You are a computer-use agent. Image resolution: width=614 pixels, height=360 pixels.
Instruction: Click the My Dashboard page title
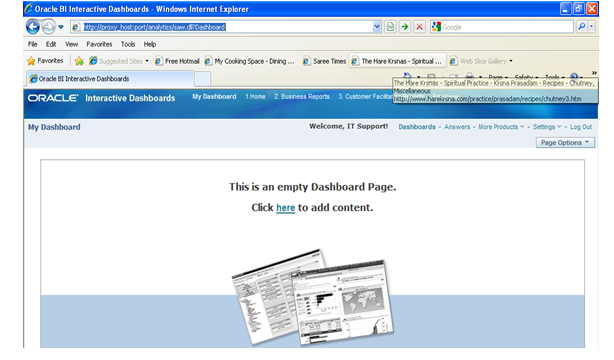(54, 127)
